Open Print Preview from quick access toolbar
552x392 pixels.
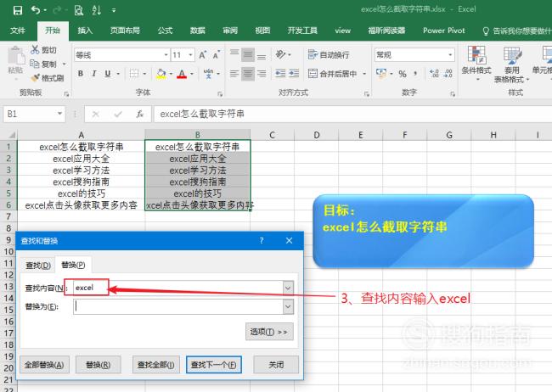click(x=79, y=10)
